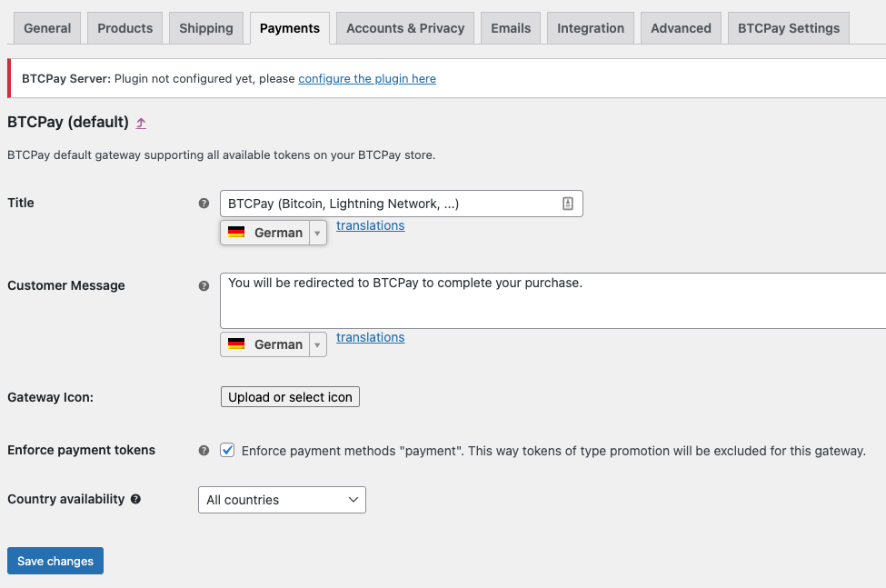Image resolution: width=886 pixels, height=588 pixels.
Task: Open the Title language dropdown arrow
Action: click(317, 233)
